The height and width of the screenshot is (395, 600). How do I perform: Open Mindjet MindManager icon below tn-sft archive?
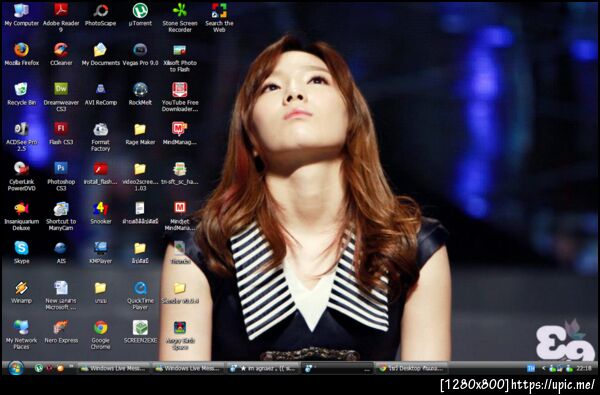pyautogui.click(x=180, y=216)
